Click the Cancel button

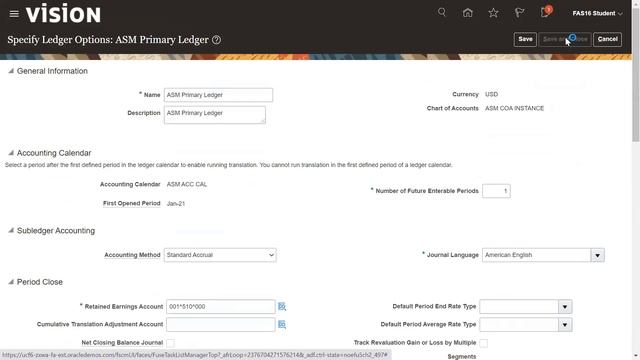click(x=607, y=40)
